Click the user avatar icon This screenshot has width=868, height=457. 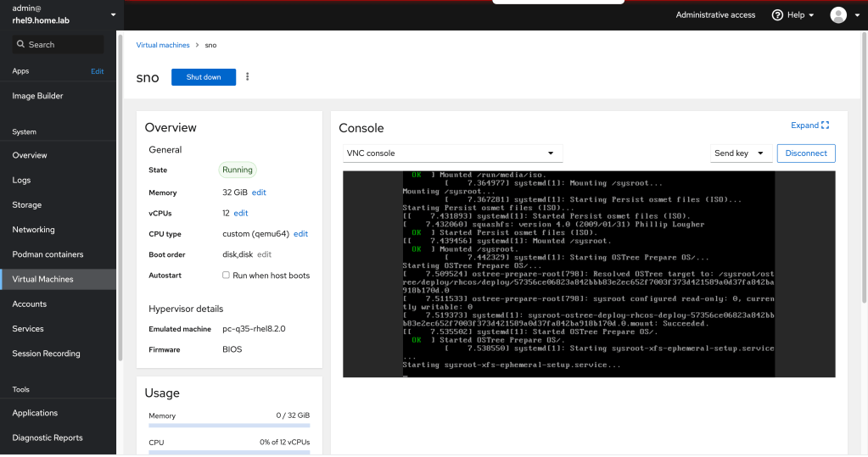click(x=838, y=15)
